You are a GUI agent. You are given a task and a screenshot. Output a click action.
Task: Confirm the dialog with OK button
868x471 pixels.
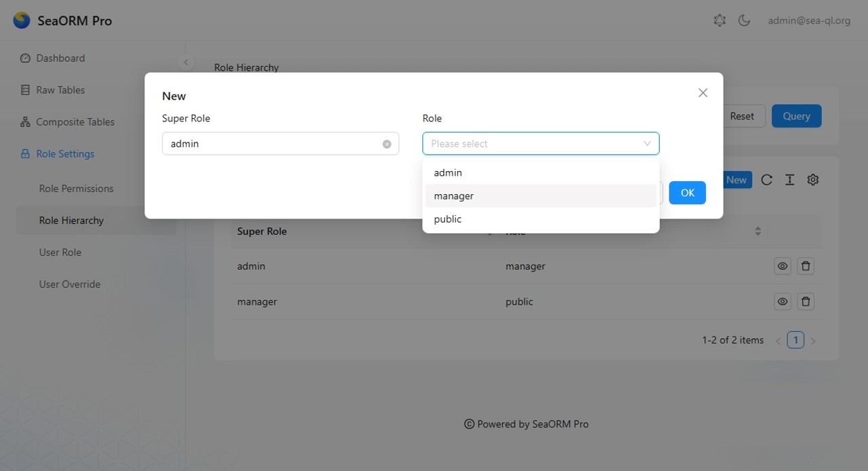click(687, 193)
